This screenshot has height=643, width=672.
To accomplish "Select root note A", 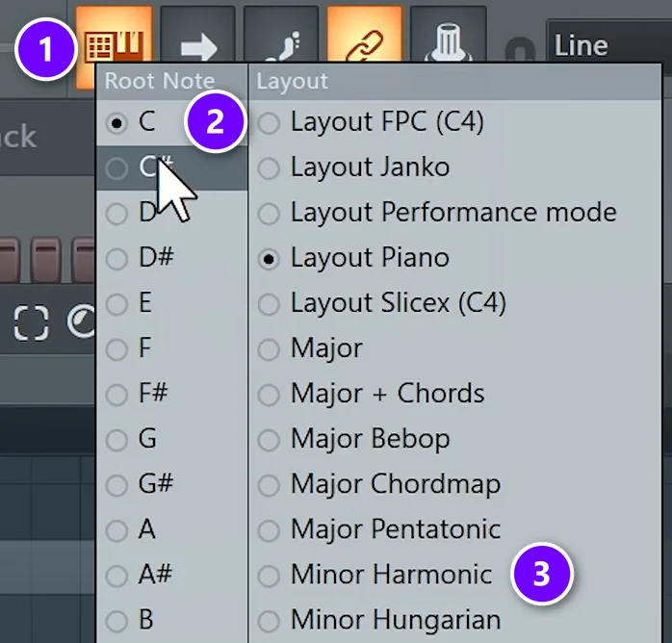I will [x=172, y=529].
